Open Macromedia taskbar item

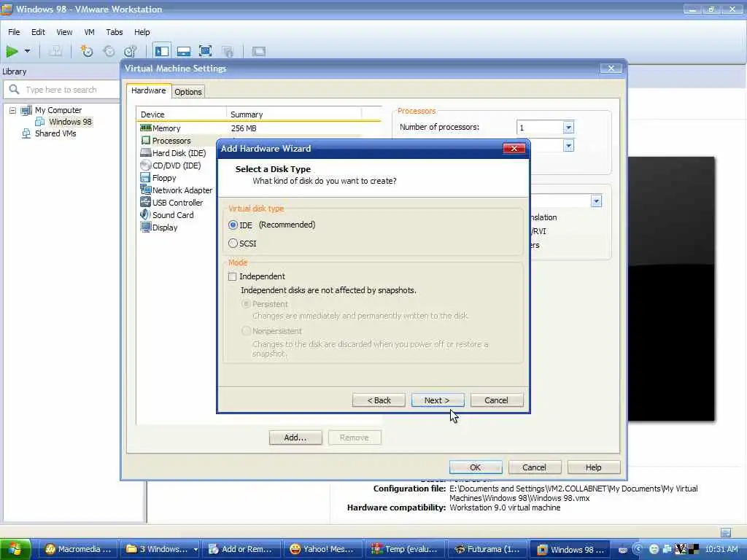click(78, 550)
